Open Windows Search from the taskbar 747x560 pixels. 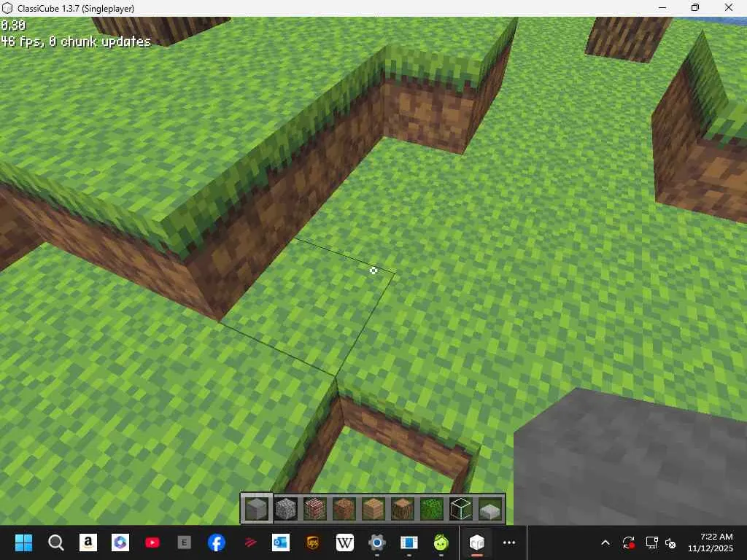coord(55,542)
